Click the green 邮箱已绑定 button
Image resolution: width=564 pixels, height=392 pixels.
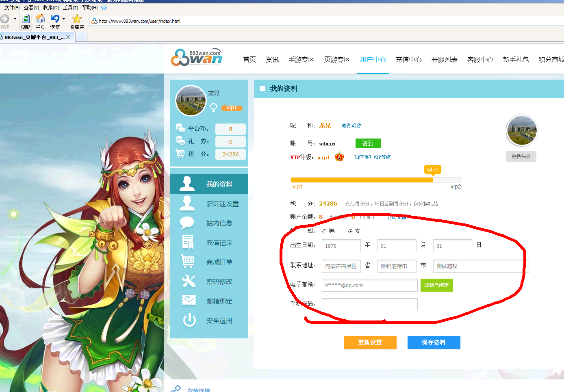[437, 285]
